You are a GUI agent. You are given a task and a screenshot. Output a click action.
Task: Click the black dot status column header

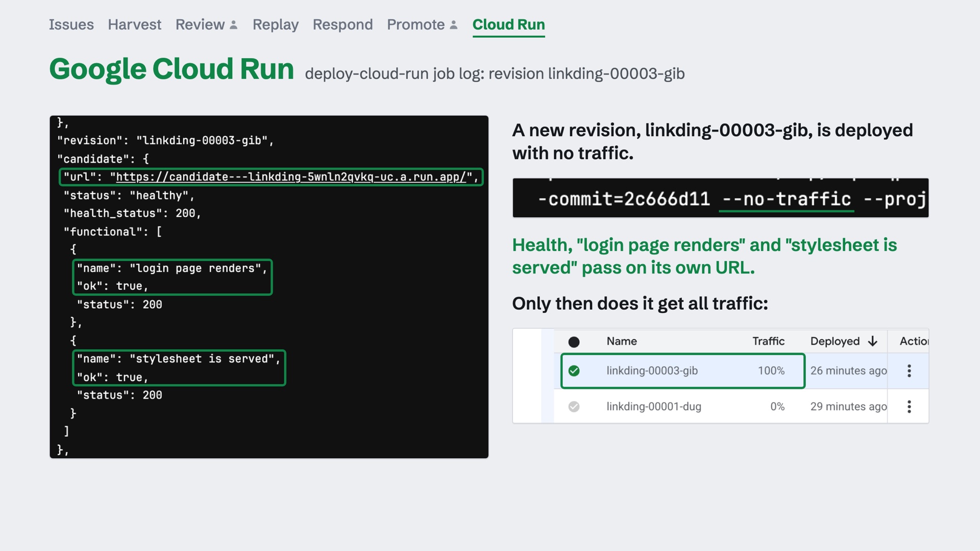(574, 342)
